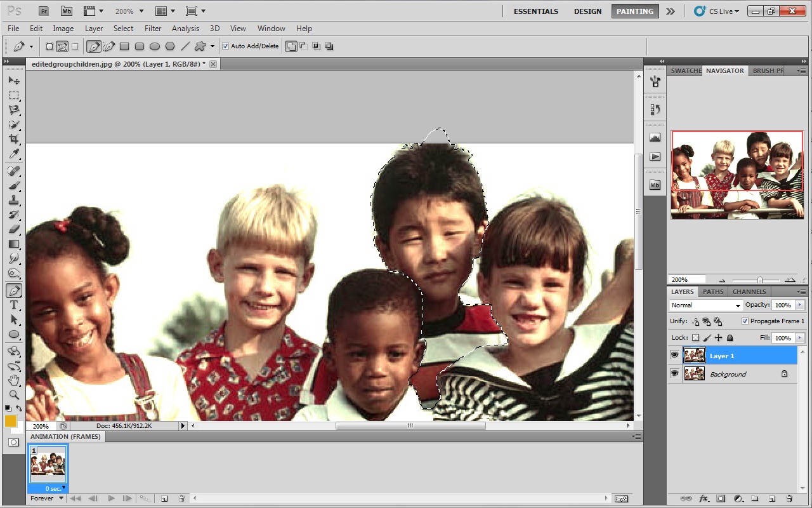The image size is (812, 508).
Task: Delete layer with trash icon
Action: [789, 499]
